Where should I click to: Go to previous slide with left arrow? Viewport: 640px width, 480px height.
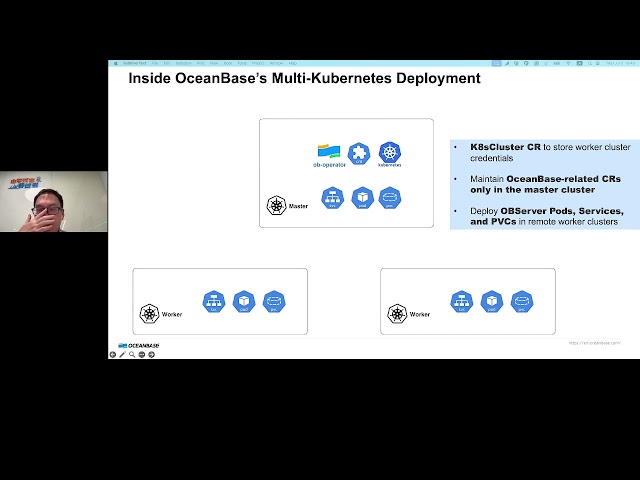(113, 354)
